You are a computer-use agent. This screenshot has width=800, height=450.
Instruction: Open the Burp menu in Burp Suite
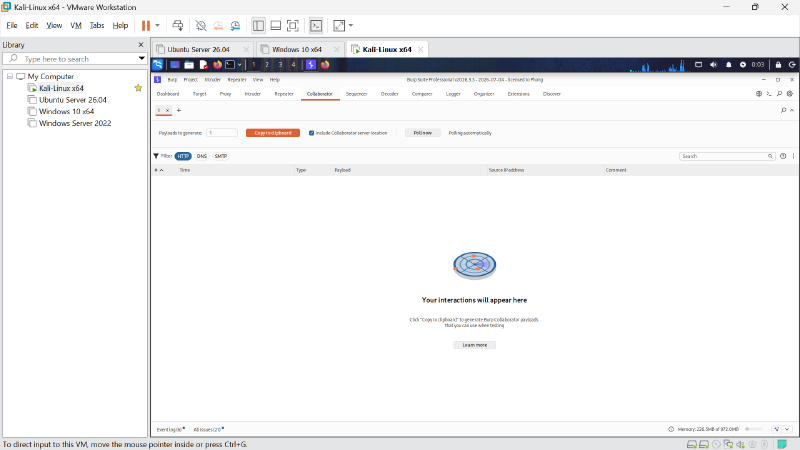point(172,80)
